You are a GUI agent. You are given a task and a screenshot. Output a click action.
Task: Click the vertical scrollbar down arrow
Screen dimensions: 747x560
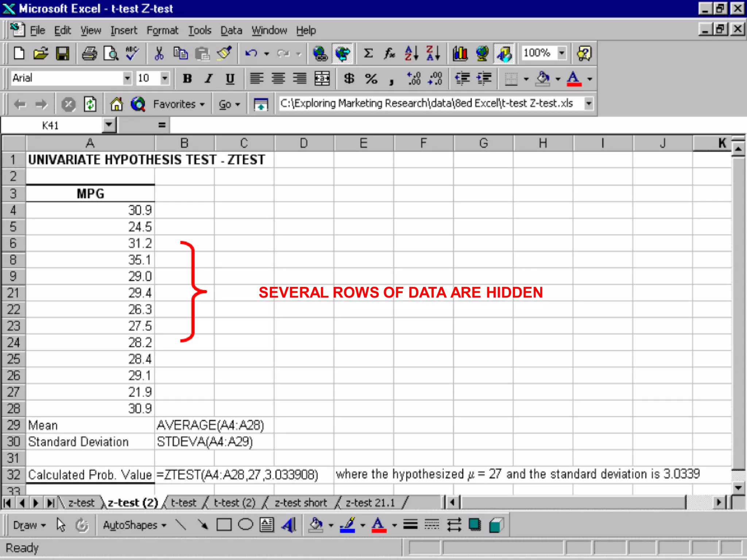(738, 487)
